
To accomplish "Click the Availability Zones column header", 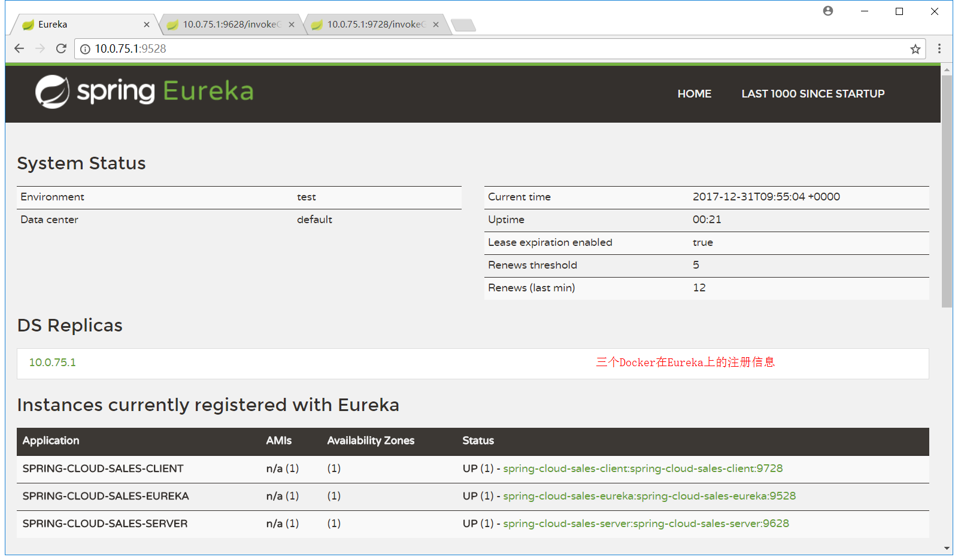I will point(371,441).
